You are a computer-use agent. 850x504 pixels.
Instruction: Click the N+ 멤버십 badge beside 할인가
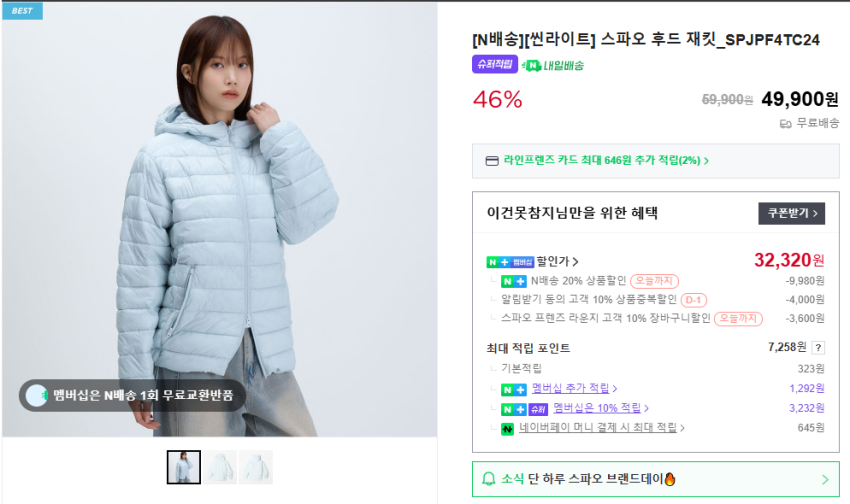510,262
